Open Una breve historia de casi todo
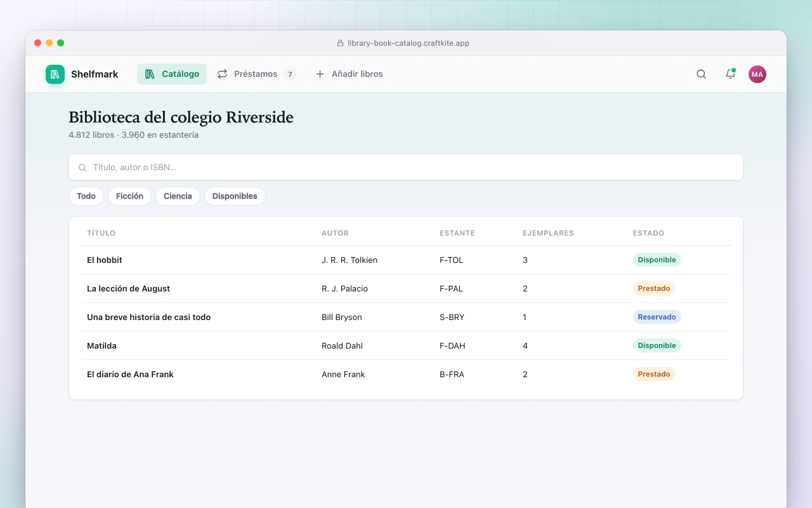 (x=148, y=317)
